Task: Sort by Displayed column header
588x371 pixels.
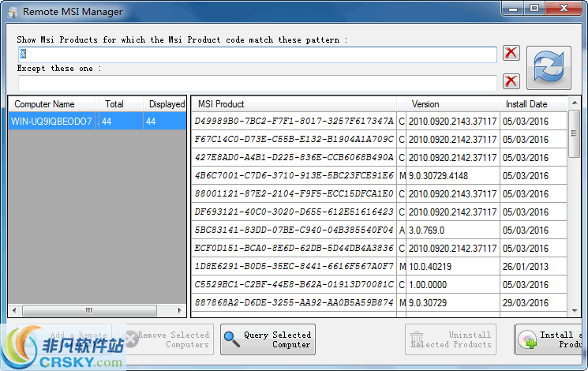Action: click(165, 104)
